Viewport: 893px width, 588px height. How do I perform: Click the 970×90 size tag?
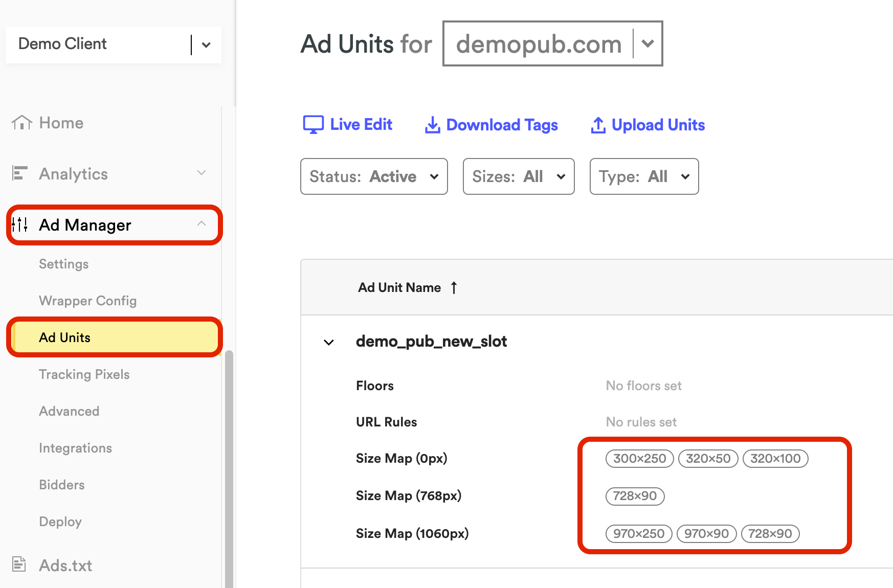click(706, 534)
